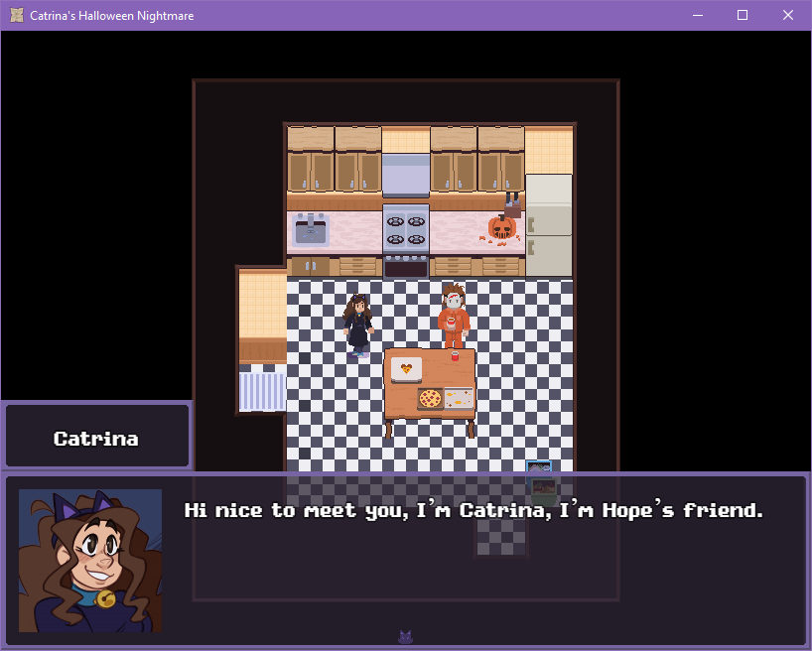Click the baking tray on the table
This screenshot has width=812, height=651.
(x=459, y=398)
